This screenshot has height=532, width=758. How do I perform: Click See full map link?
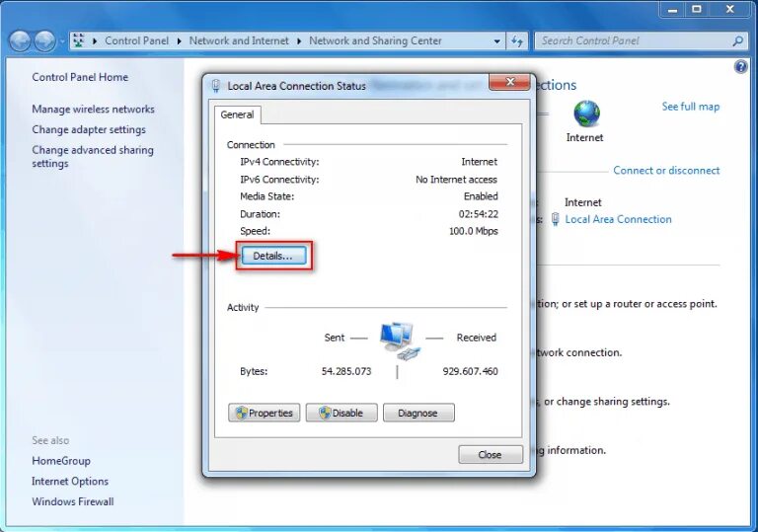point(690,107)
